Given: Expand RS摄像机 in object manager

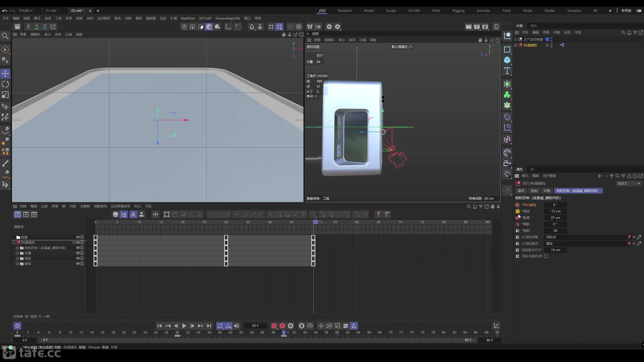Looking at the screenshot, I should click(515, 45).
